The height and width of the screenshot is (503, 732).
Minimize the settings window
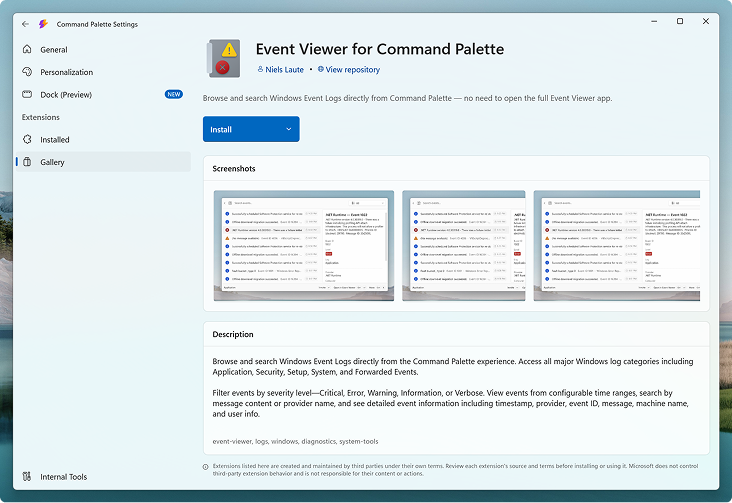(654, 21)
